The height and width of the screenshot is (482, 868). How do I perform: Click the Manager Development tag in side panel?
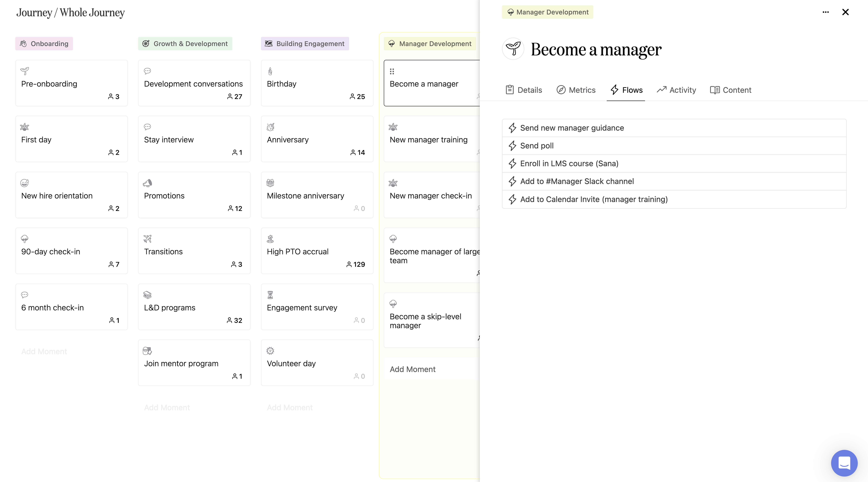coord(547,12)
